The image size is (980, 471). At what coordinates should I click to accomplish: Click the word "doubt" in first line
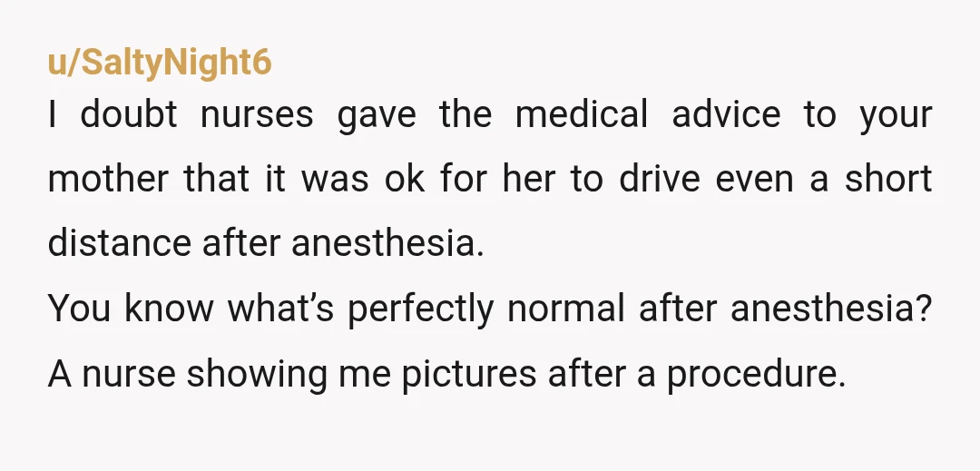[129, 114]
